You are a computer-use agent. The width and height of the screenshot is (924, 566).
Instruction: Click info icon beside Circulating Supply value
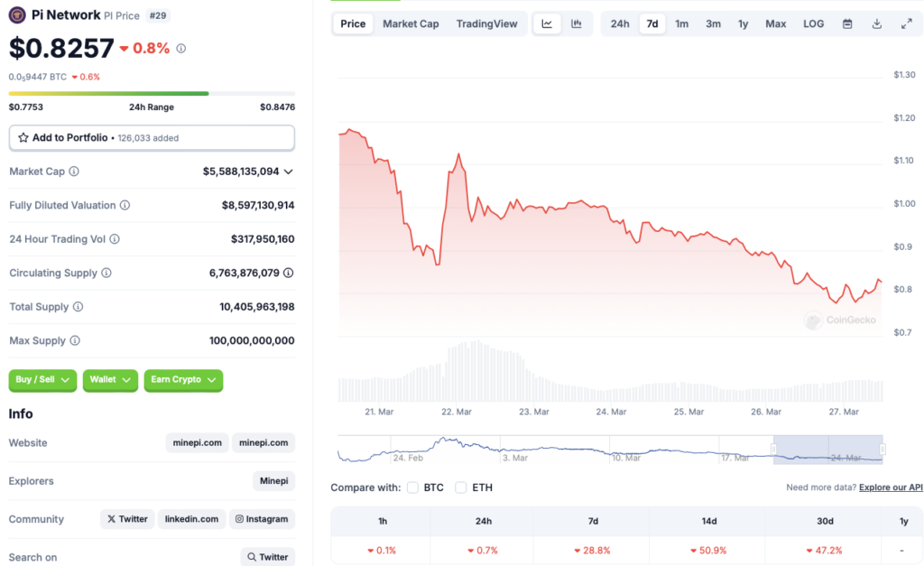coord(288,273)
